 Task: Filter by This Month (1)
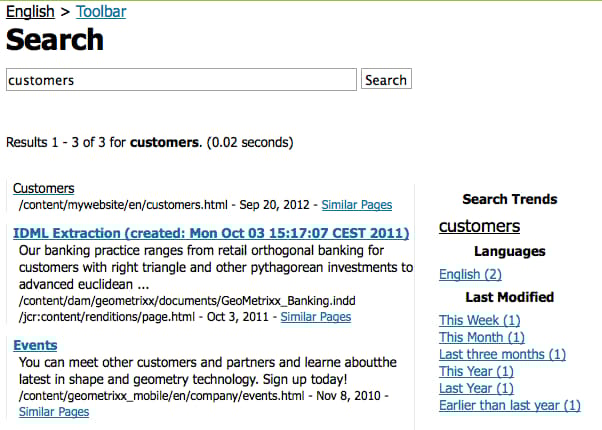(x=482, y=337)
